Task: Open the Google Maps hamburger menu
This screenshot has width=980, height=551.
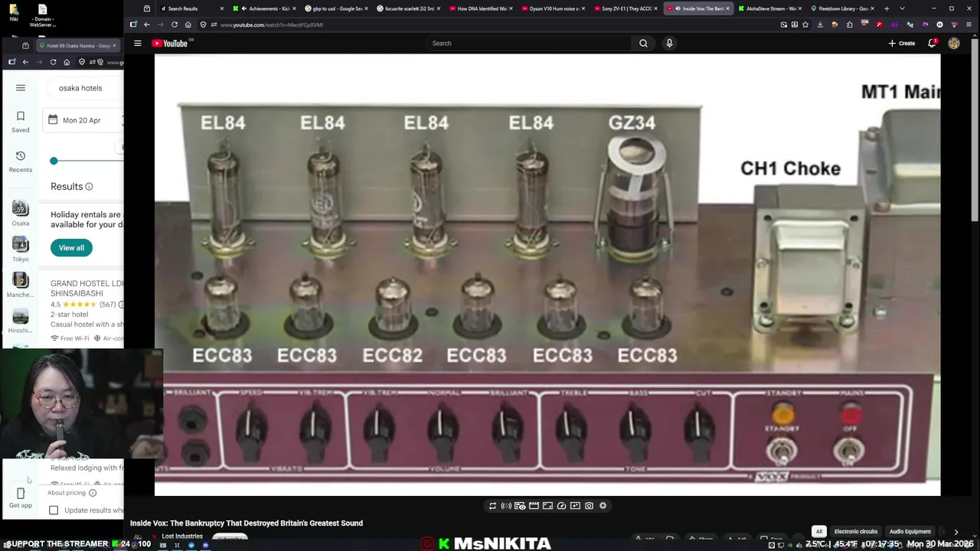Action: [x=21, y=88]
